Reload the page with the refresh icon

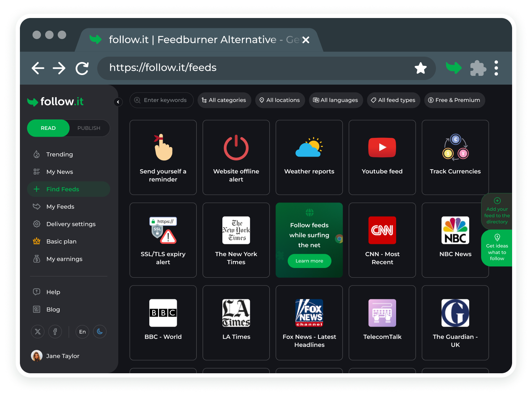coord(82,68)
